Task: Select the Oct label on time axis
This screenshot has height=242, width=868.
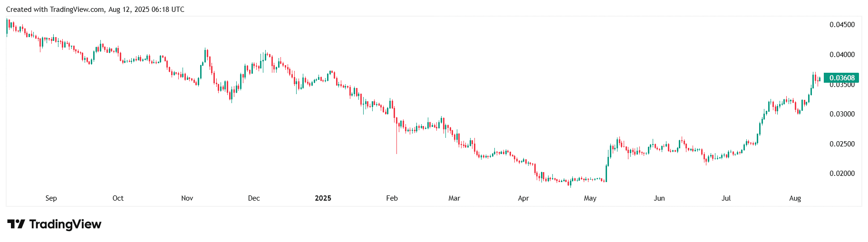Action: click(x=118, y=198)
